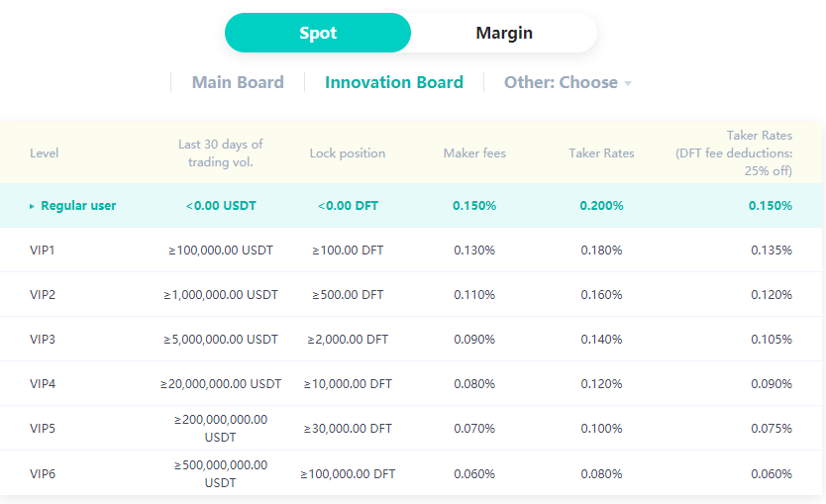Image resolution: width=826 pixels, height=504 pixels.
Task: Click the Maker fees column header
Action: (474, 153)
